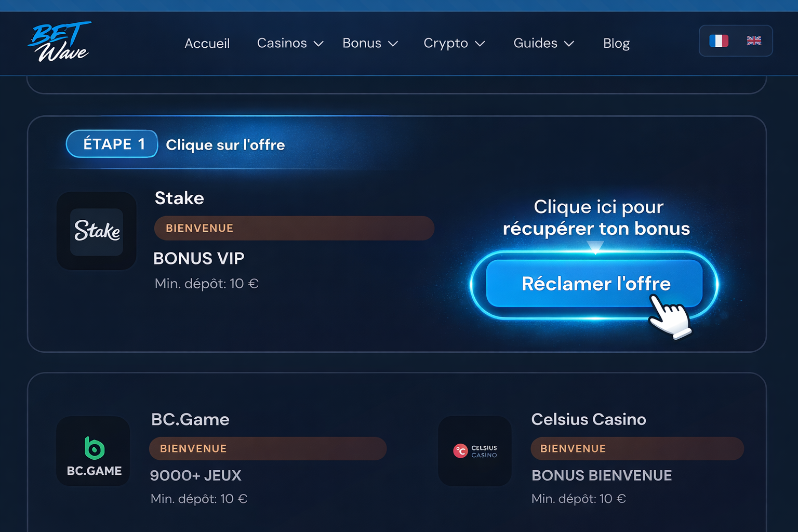Go to the Accueil page
The width and height of the screenshot is (798, 532).
tap(207, 43)
